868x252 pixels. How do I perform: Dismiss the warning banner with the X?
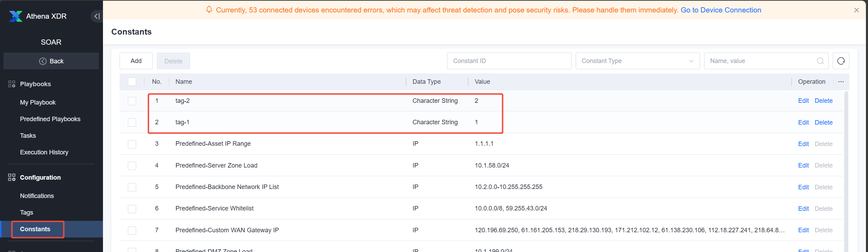click(x=857, y=10)
